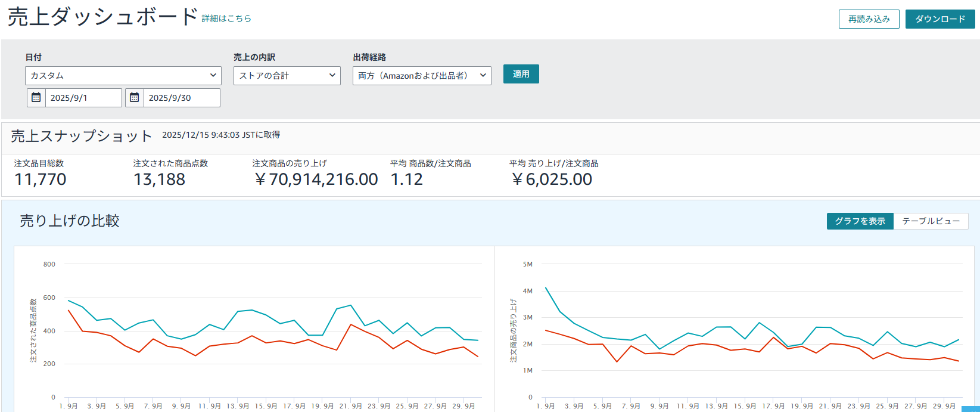This screenshot has width=980, height=412.
Task: Switch to テーブルビュー view
Action: click(x=931, y=221)
